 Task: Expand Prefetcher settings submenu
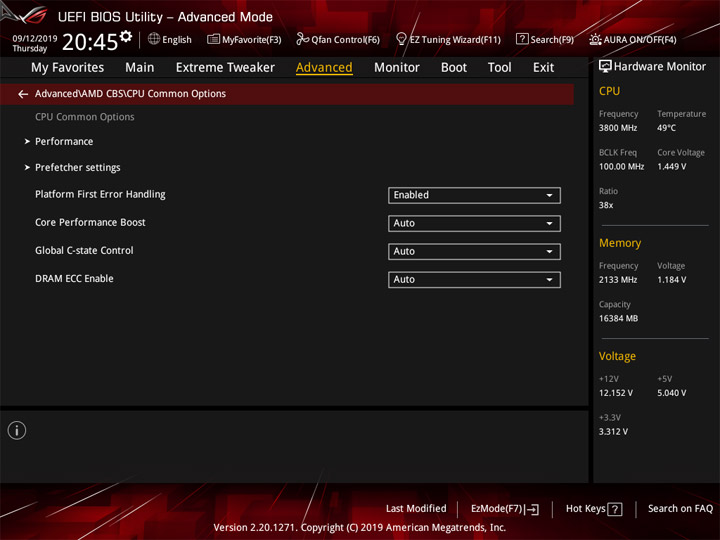point(78,168)
